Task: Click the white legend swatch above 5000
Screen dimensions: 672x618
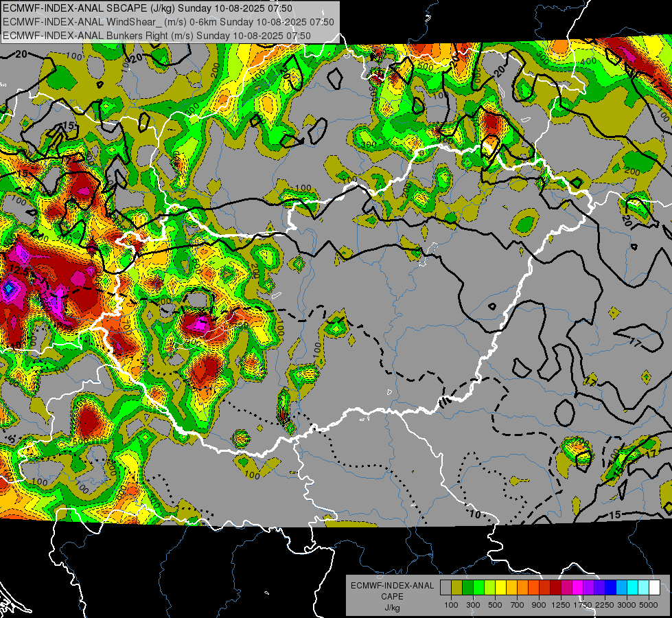Action: (x=654, y=587)
